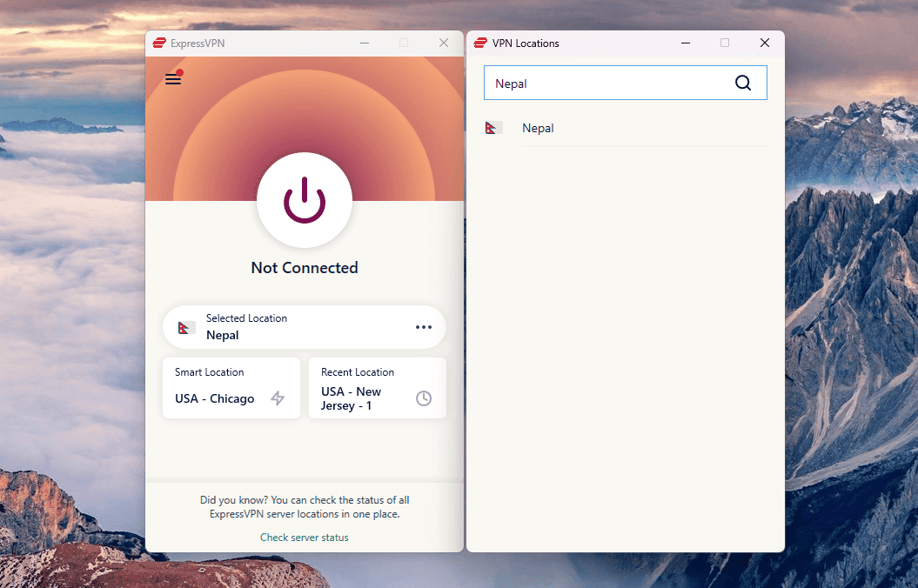This screenshot has height=588, width=918.
Task: Close the VPN Locations window
Action: 765,43
